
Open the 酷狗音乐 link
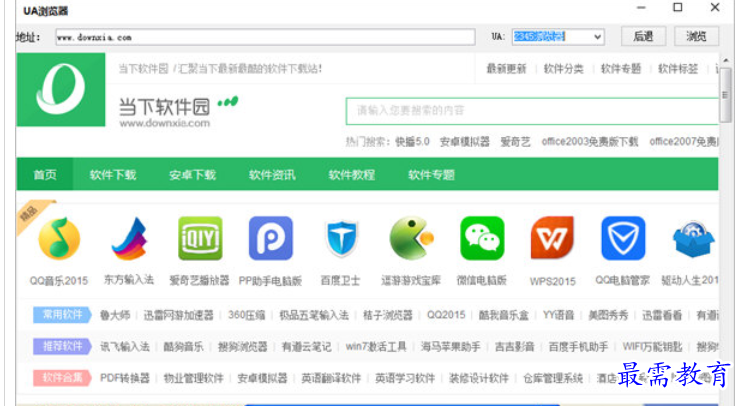tap(183, 347)
